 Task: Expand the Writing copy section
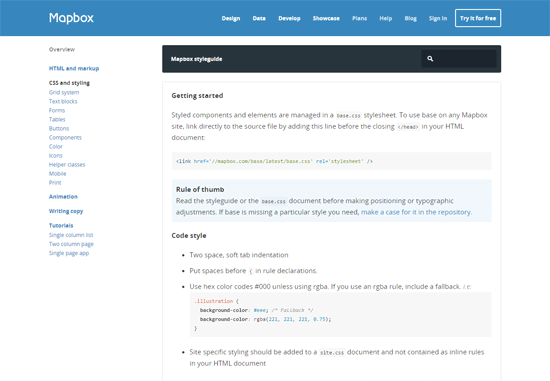coord(66,211)
